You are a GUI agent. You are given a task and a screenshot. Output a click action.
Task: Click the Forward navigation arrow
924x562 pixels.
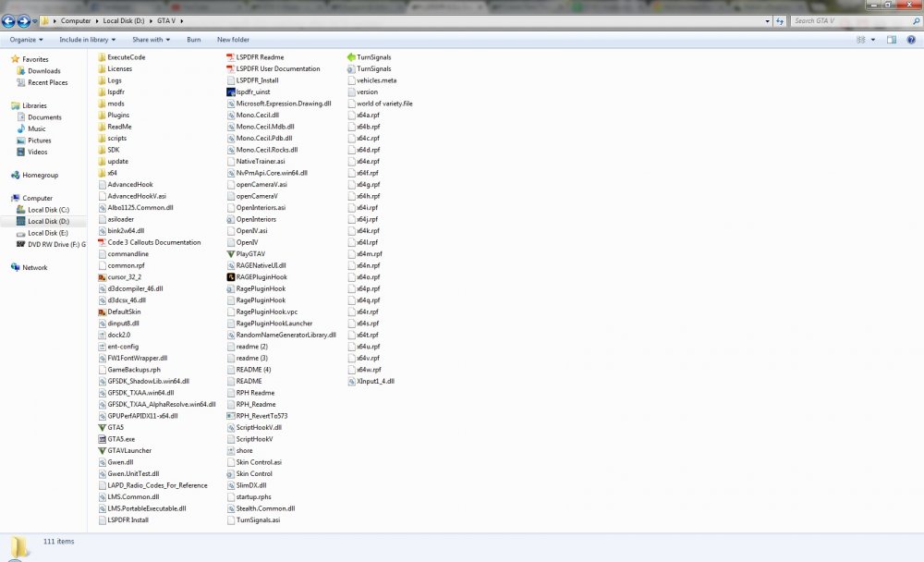click(x=24, y=21)
